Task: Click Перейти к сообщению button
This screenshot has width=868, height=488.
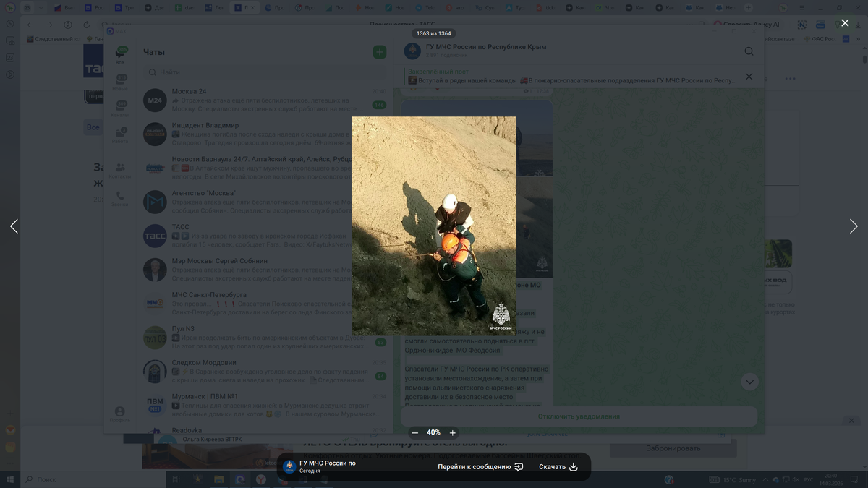Action: (x=480, y=467)
